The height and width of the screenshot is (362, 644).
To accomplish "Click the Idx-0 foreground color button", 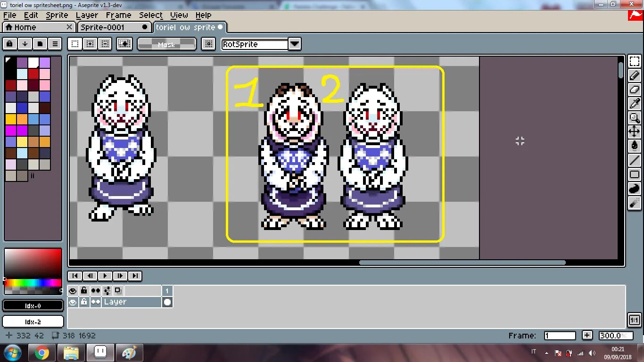I will click(33, 306).
